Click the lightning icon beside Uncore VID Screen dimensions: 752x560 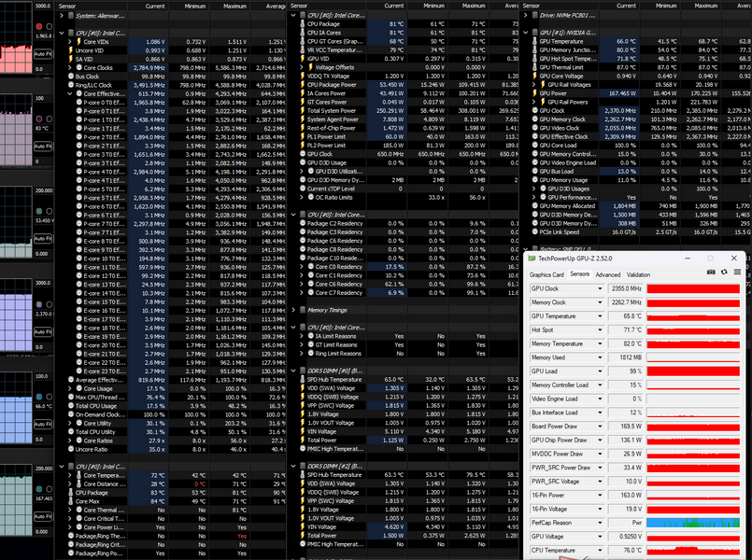(x=71, y=50)
